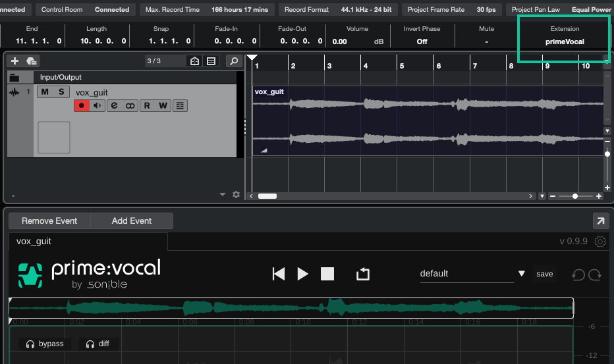Click bar 5 on the timeline ruler
Image resolution: width=614 pixels, height=364 pixels.
pyautogui.click(x=402, y=66)
